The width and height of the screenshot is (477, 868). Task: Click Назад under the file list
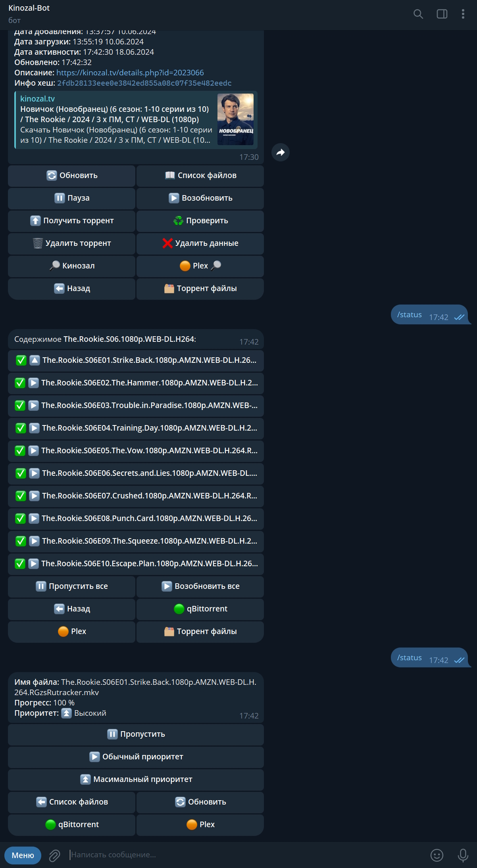tap(71, 609)
